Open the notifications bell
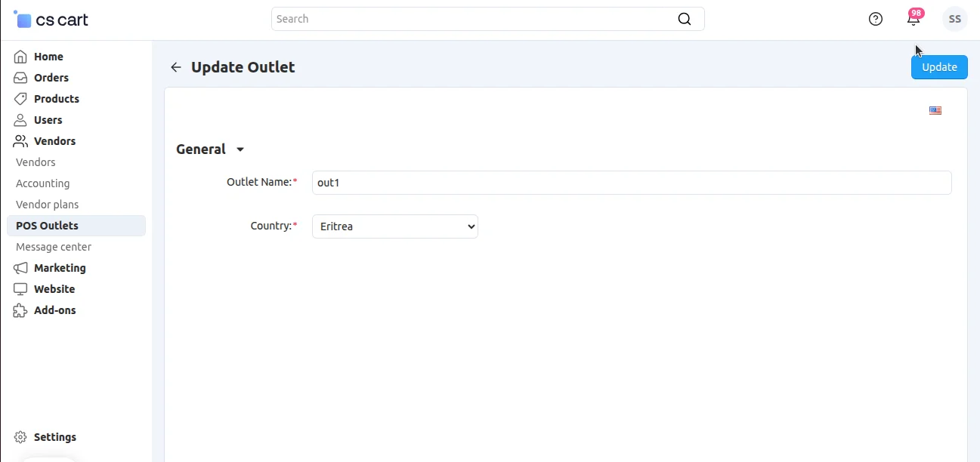 click(914, 20)
